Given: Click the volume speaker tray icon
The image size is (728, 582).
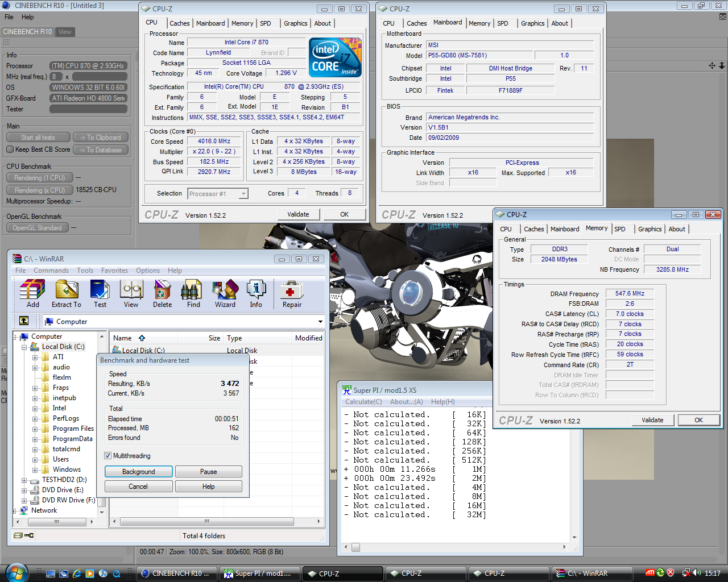Looking at the screenshot, I should tap(697, 573).
